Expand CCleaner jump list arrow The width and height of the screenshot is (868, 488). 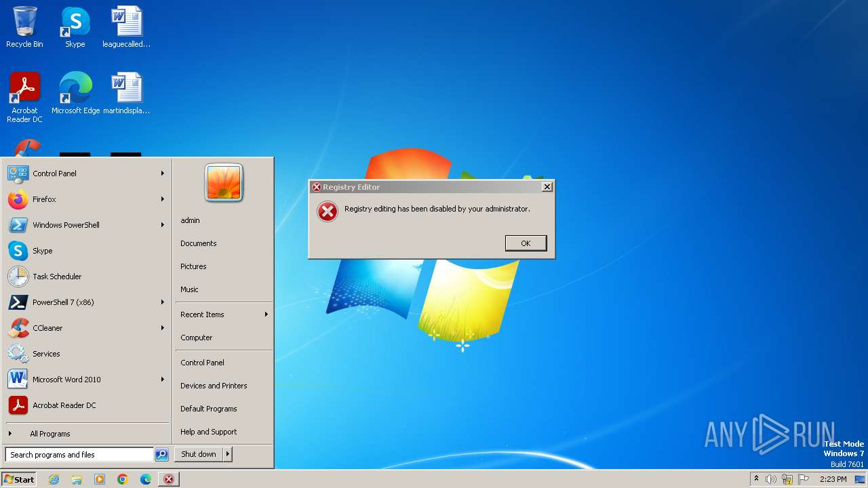pyautogui.click(x=163, y=328)
